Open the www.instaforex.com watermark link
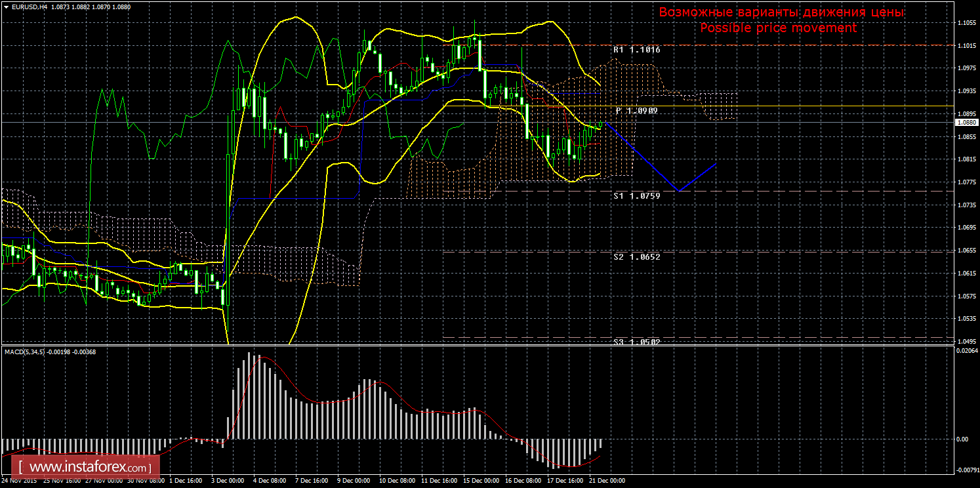This screenshot has height=488, width=980. tap(88, 468)
